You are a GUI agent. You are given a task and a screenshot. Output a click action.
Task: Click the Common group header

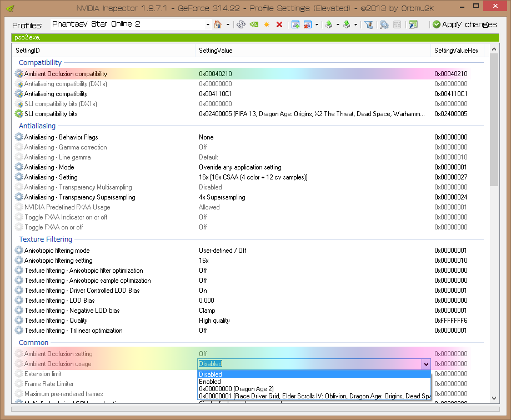[33, 342]
